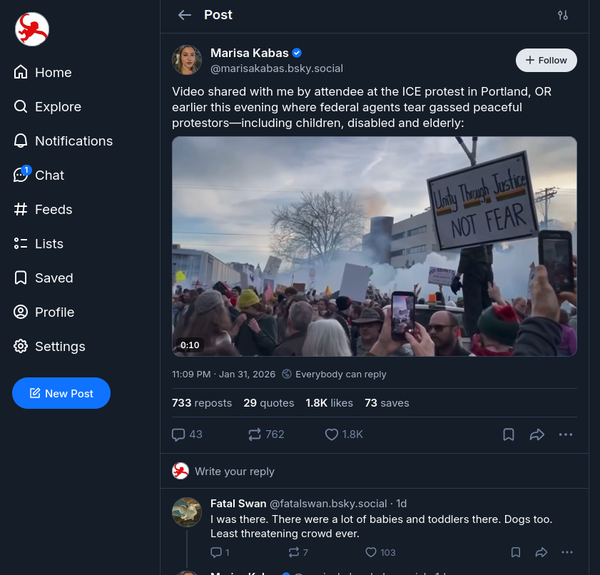Reply to Marisa Kabas's post
600x575 pixels.
[x=186, y=434]
